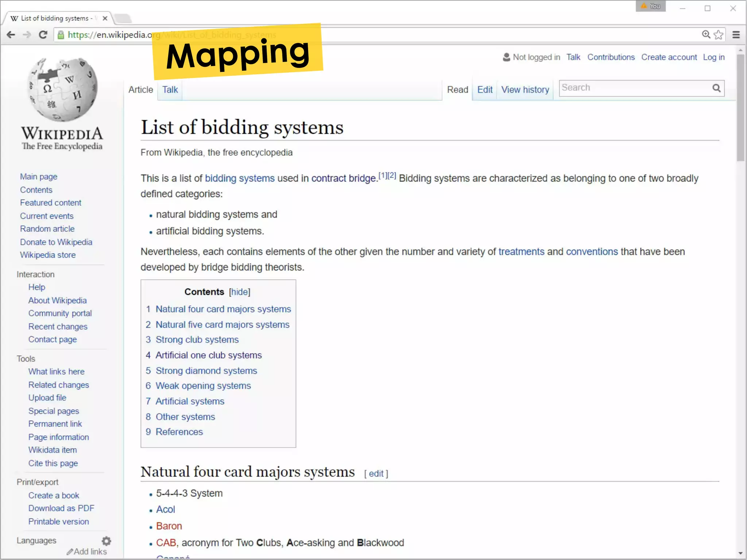
Task: Click Add links under Languages
Action: [x=87, y=552]
